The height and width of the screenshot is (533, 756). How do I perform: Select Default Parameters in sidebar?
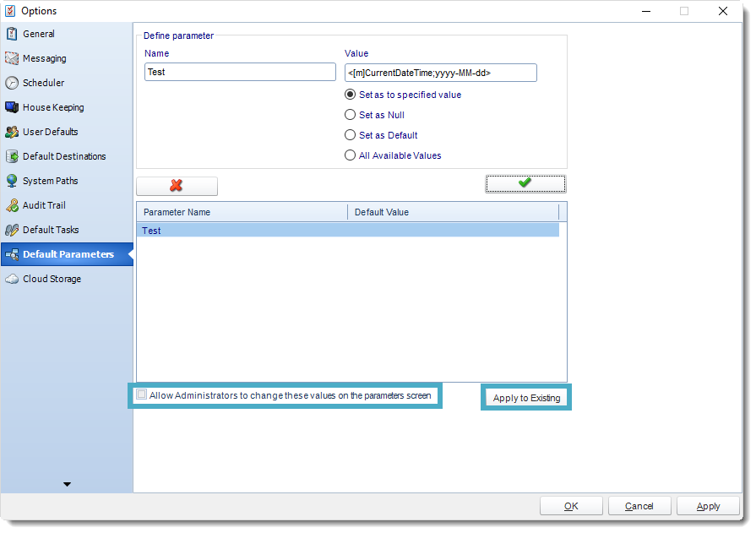[67, 254]
